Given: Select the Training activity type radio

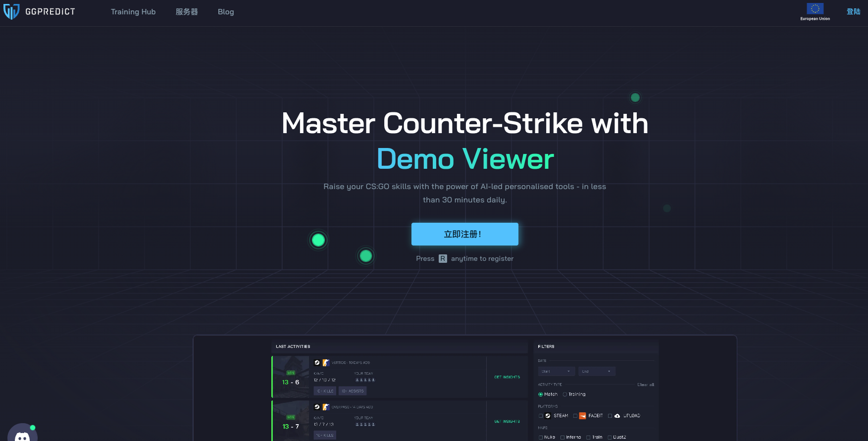Looking at the screenshot, I should 565,394.
